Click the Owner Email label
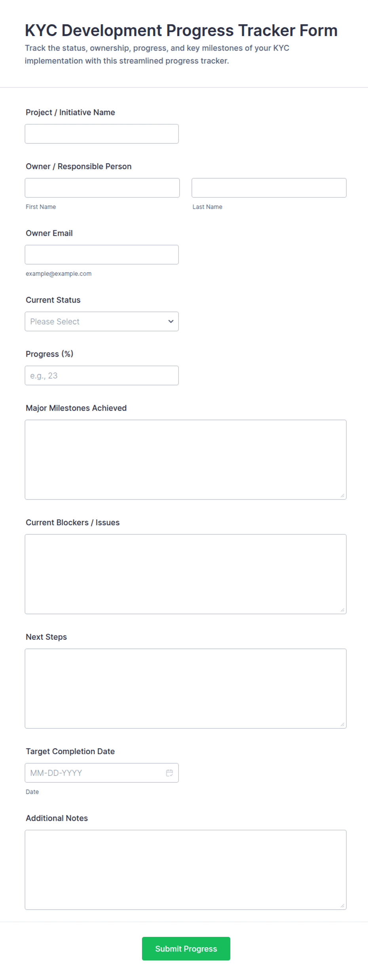Image resolution: width=368 pixels, height=980 pixels. [x=49, y=233]
